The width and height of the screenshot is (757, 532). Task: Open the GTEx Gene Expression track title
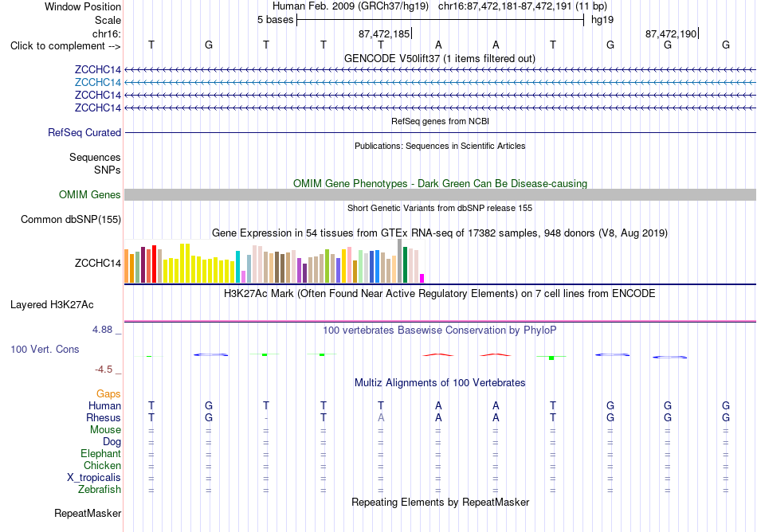pyautogui.click(x=440, y=233)
